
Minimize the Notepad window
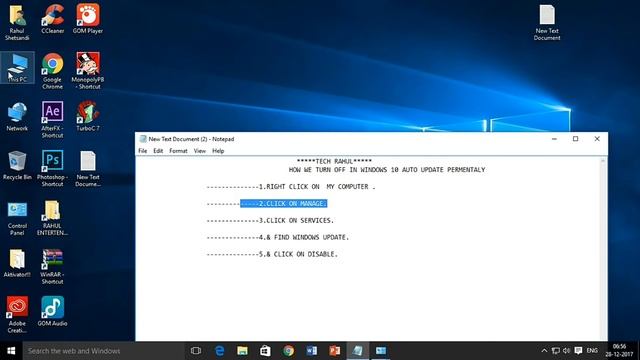coord(554,139)
